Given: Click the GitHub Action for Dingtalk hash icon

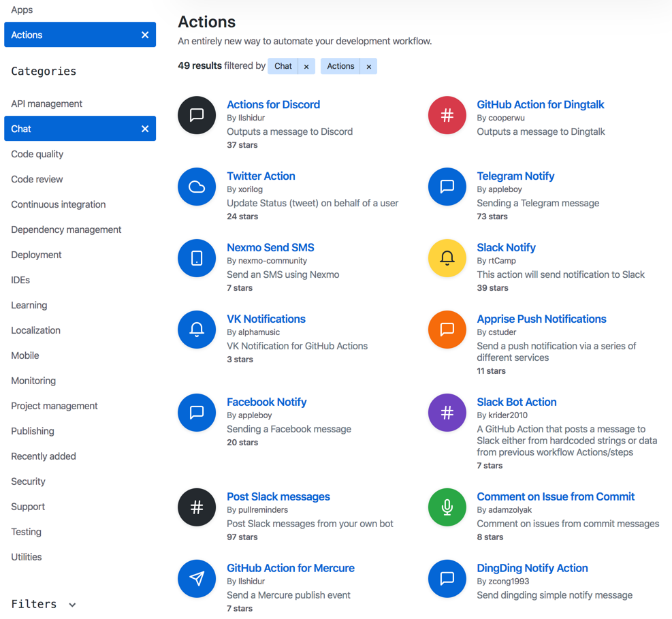Looking at the screenshot, I should (x=447, y=115).
